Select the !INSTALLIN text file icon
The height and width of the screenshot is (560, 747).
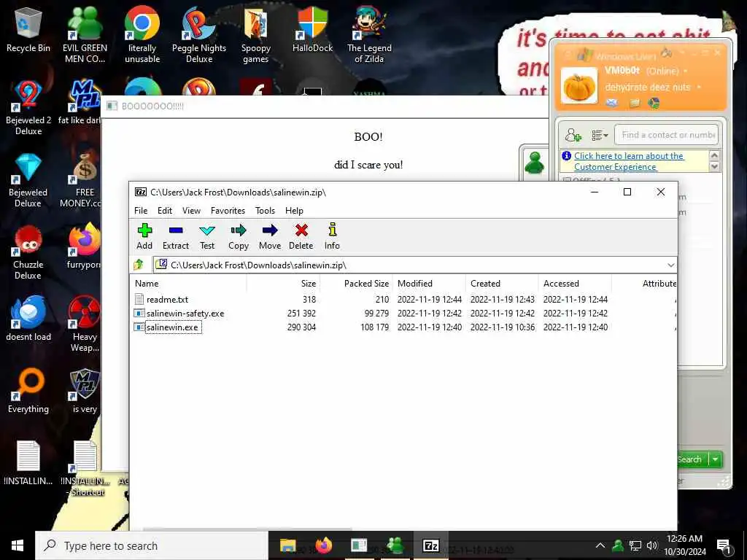(28, 463)
